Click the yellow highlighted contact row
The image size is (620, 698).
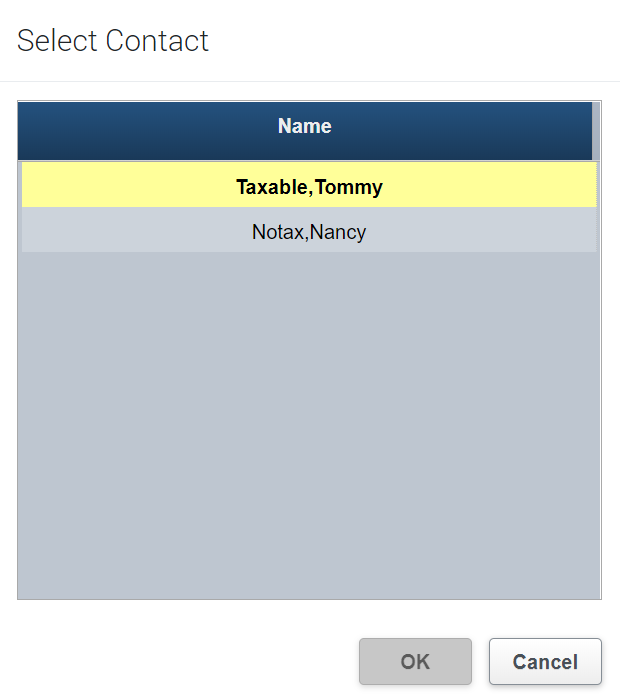pos(309,186)
